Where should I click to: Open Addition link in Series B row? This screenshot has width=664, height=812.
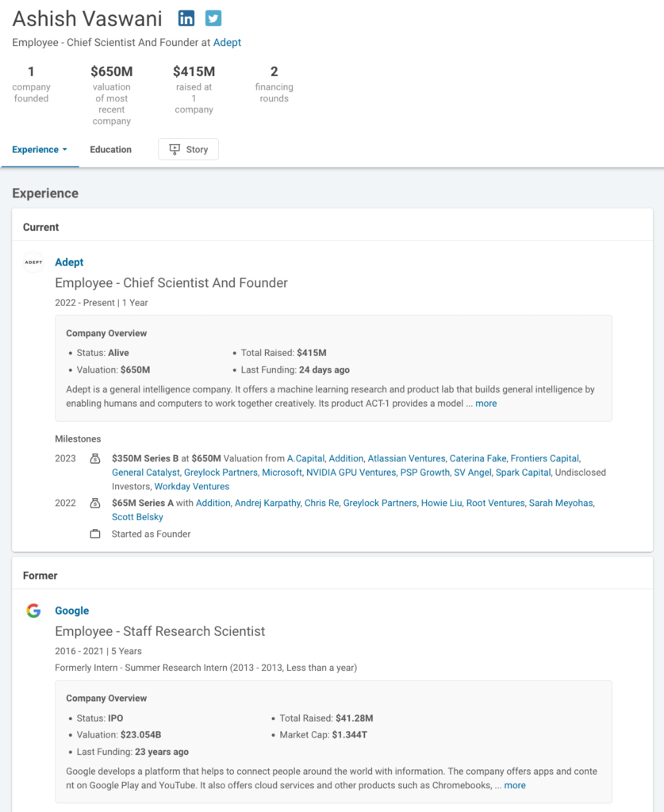coord(346,458)
